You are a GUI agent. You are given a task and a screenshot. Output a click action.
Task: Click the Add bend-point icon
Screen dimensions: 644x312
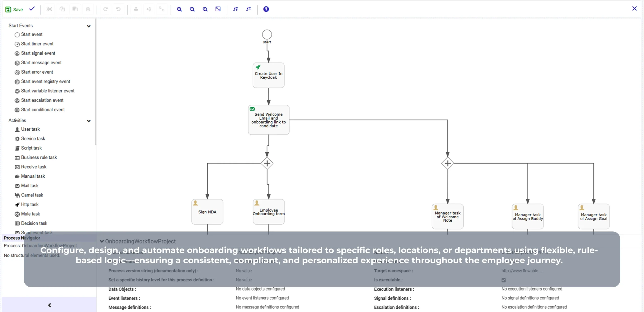coord(235,9)
